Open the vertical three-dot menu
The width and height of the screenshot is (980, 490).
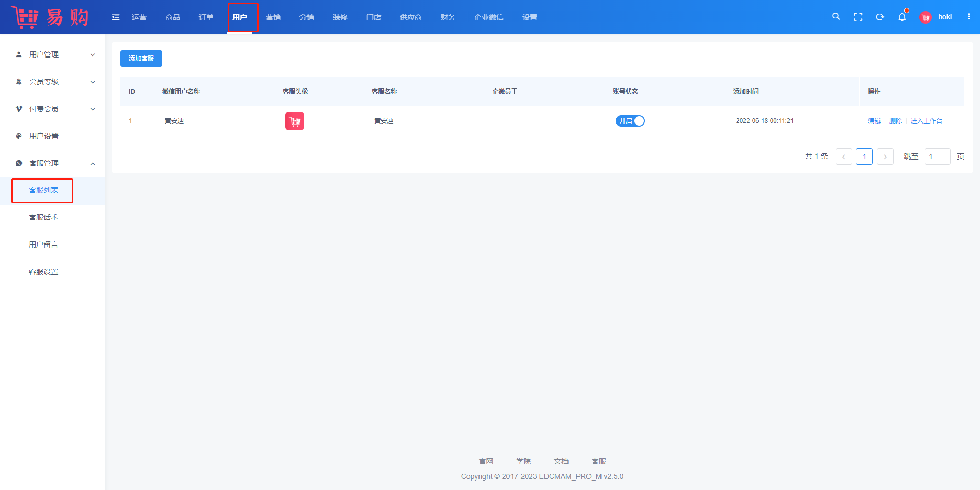coord(969,17)
